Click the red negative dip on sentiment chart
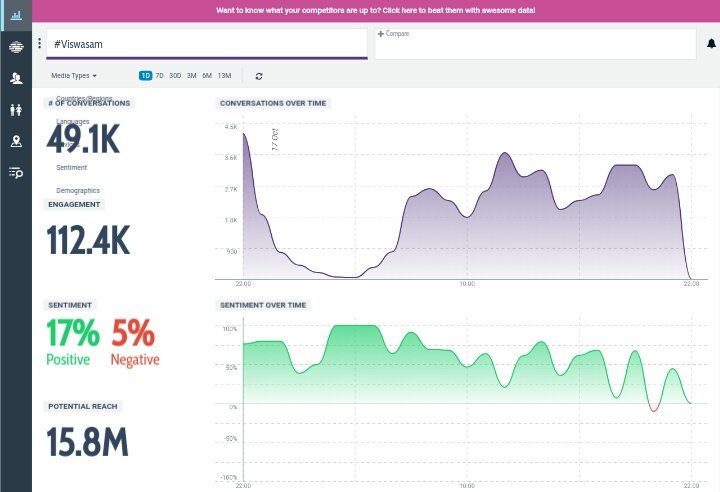Image resolution: width=720 pixels, height=492 pixels. [654, 408]
